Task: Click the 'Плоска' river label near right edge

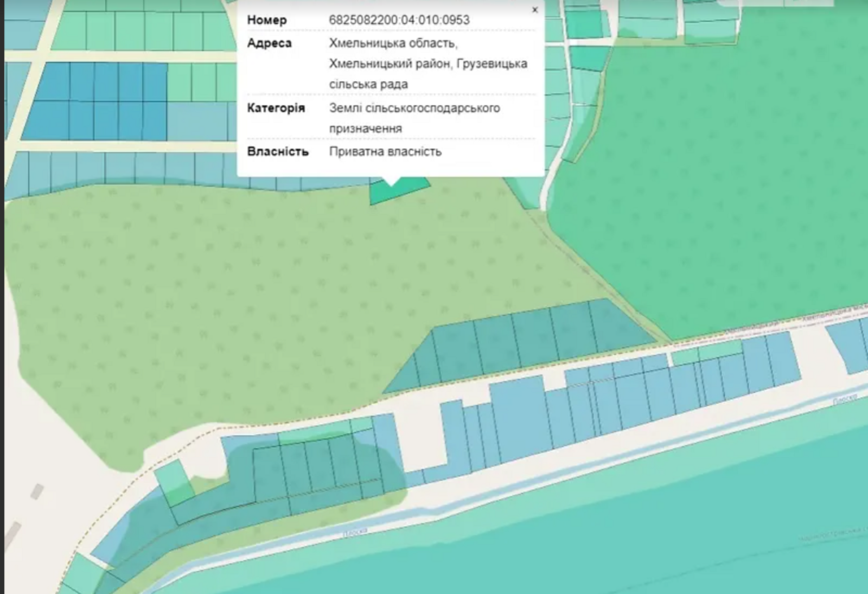Action: pos(844,399)
